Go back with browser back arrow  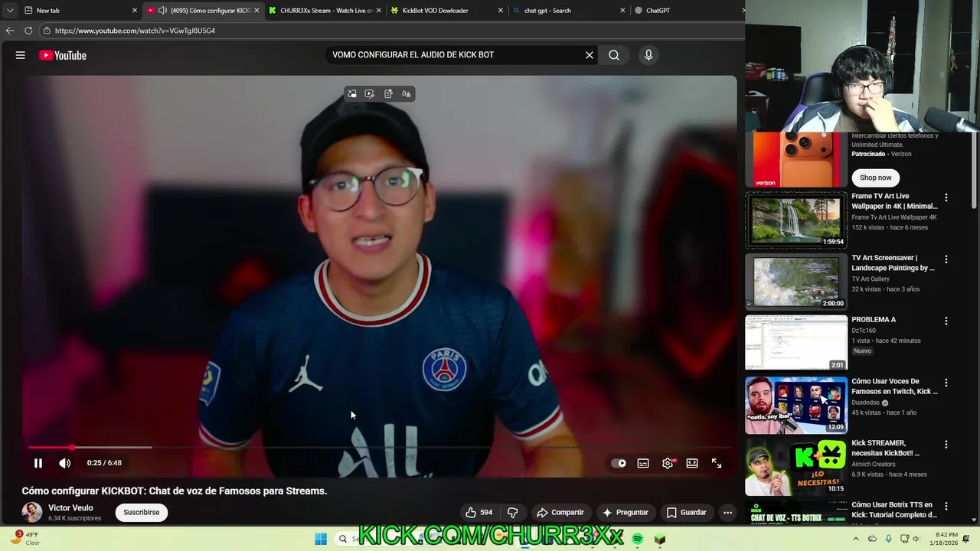(x=10, y=31)
